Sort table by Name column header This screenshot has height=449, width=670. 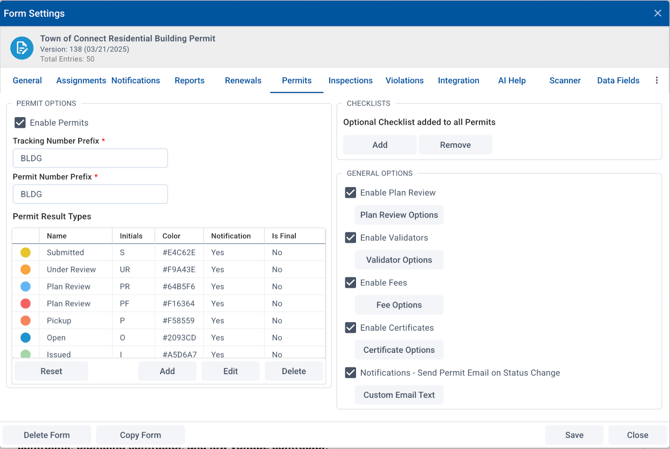click(57, 236)
